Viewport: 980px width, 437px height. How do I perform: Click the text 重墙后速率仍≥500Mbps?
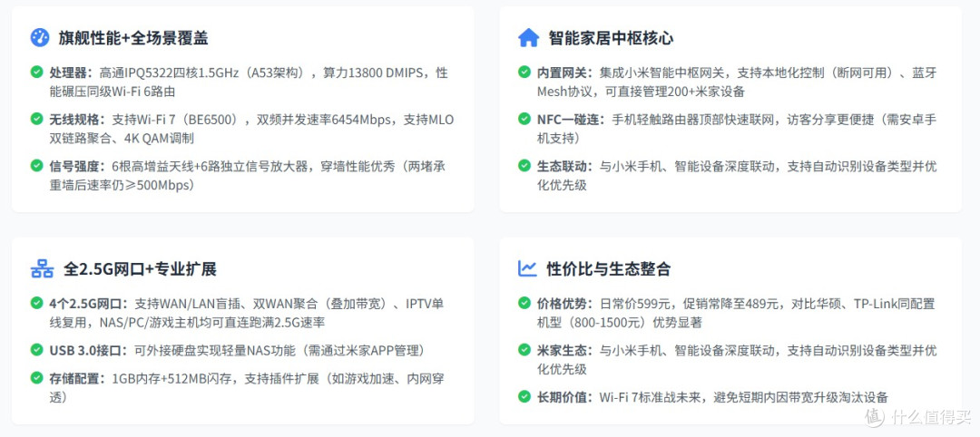pyautogui.click(x=120, y=186)
